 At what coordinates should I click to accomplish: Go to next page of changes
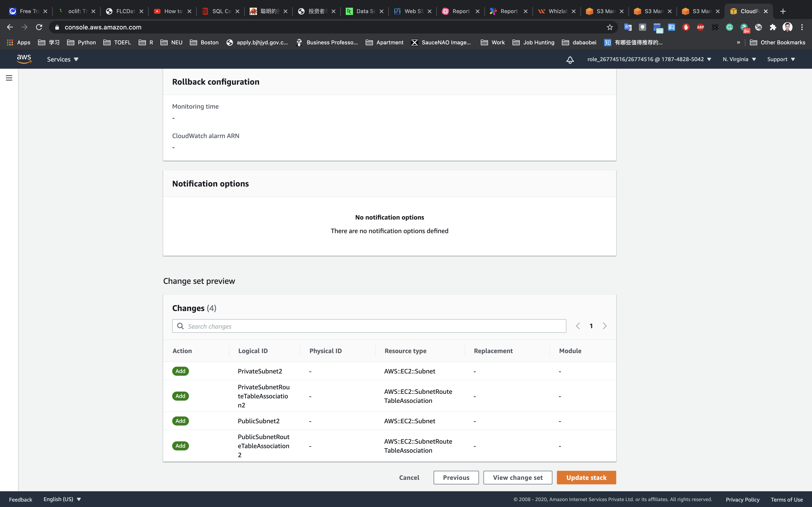point(604,326)
